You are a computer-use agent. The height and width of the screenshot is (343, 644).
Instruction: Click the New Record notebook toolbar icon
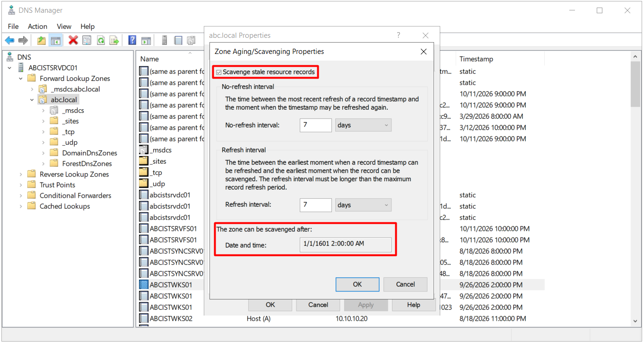coord(178,40)
